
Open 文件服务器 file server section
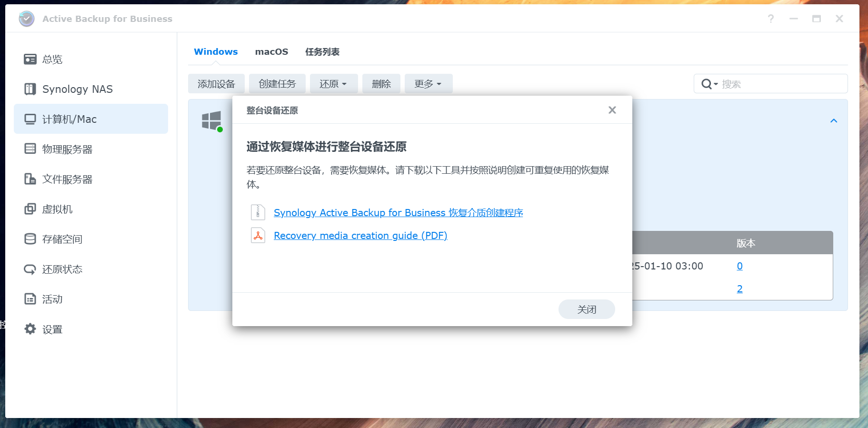coord(90,179)
